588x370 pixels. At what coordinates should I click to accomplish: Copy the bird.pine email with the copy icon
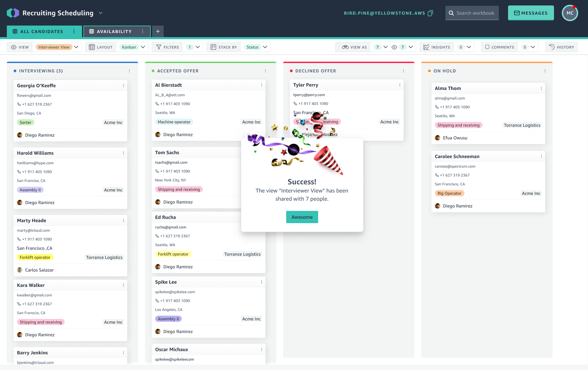[x=430, y=13]
